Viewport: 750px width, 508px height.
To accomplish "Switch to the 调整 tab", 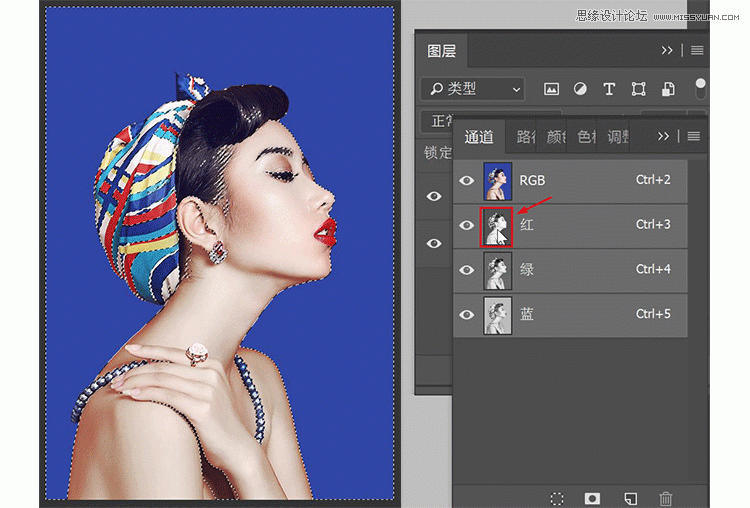I will coord(618,137).
